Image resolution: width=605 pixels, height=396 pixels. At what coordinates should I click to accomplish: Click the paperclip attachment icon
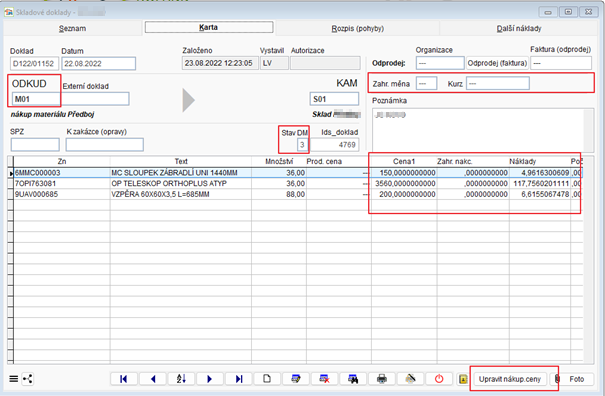(x=557, y=379)
